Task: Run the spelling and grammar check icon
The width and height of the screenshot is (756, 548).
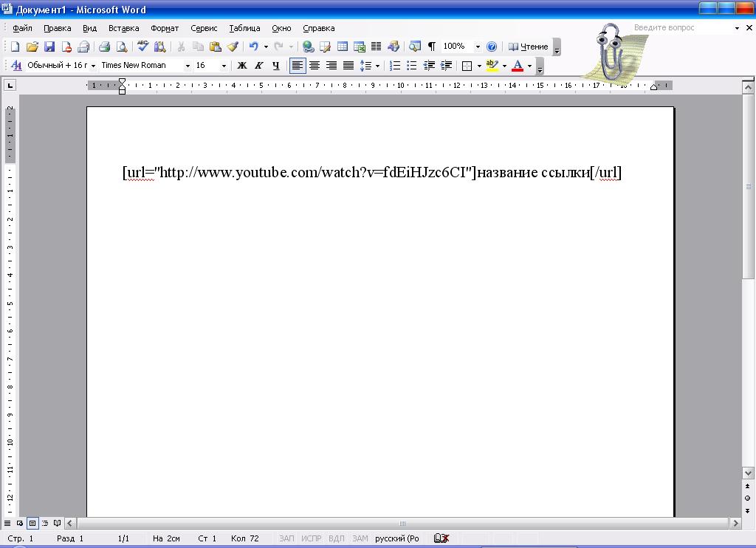Action: (x=142, y=47)
